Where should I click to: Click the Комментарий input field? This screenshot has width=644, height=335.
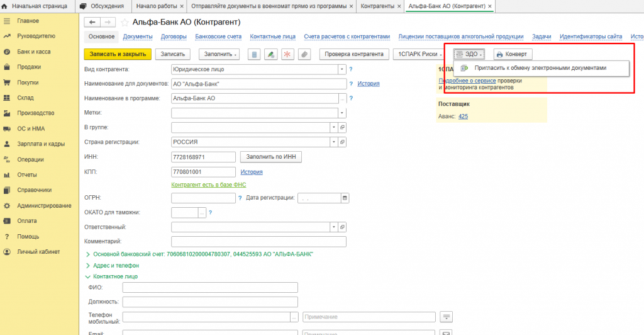pyautogui.click(x=258, y=242)
